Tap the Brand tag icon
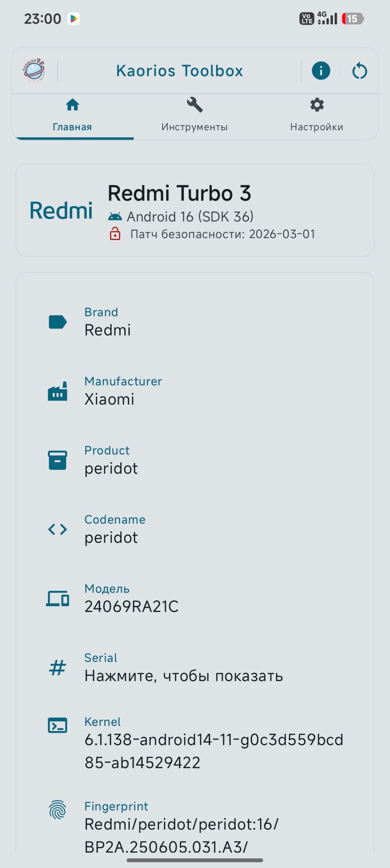Viewport: 390px width, 868px height. pos(58,322)
